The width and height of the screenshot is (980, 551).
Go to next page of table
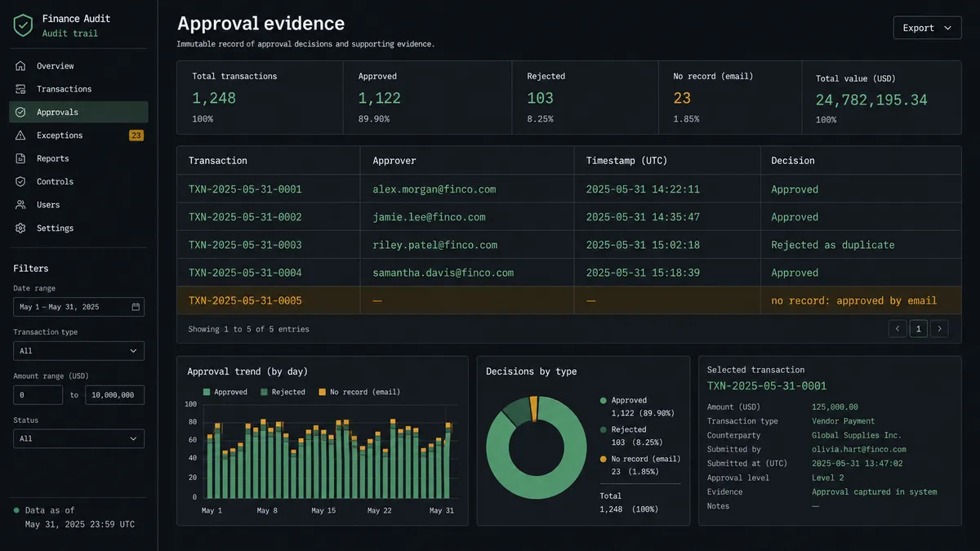click(x=940, y=329)
